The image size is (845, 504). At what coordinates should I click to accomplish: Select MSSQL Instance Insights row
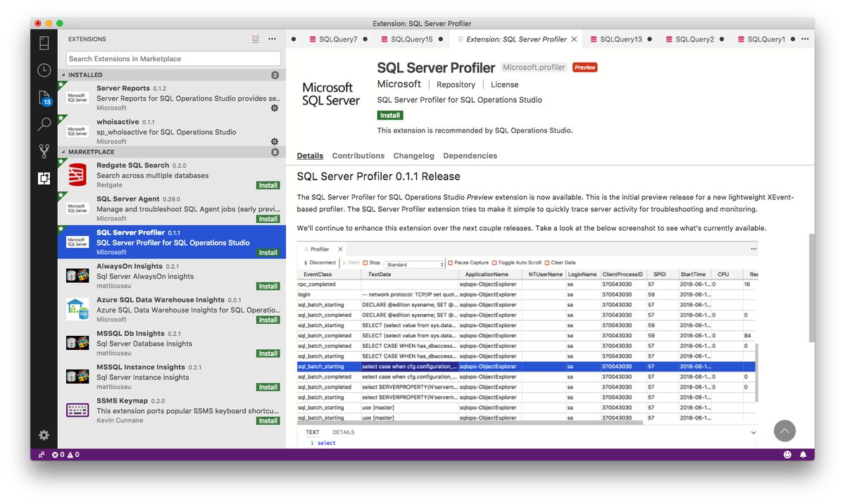pos(172,377)
